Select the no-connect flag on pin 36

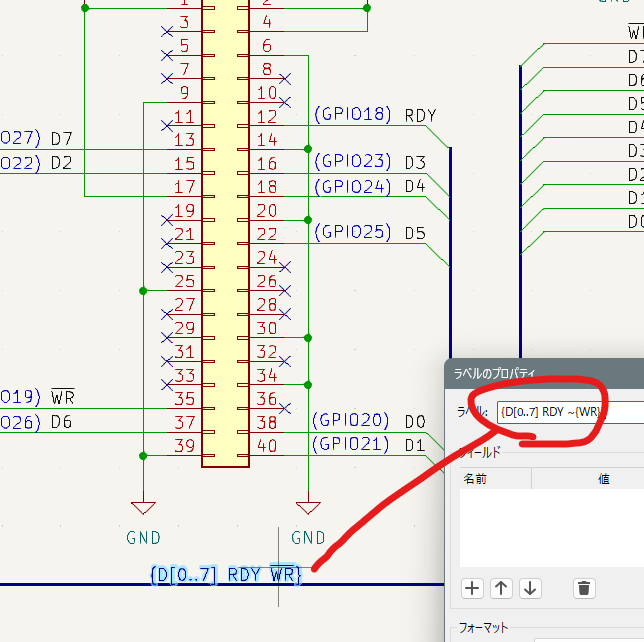(285, 408)
